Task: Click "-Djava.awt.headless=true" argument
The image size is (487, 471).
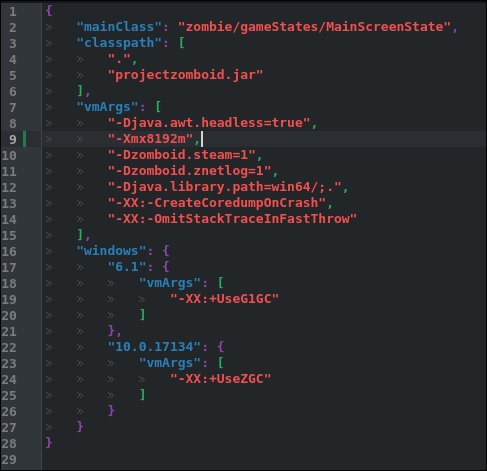Action: (x=209, y=123)
